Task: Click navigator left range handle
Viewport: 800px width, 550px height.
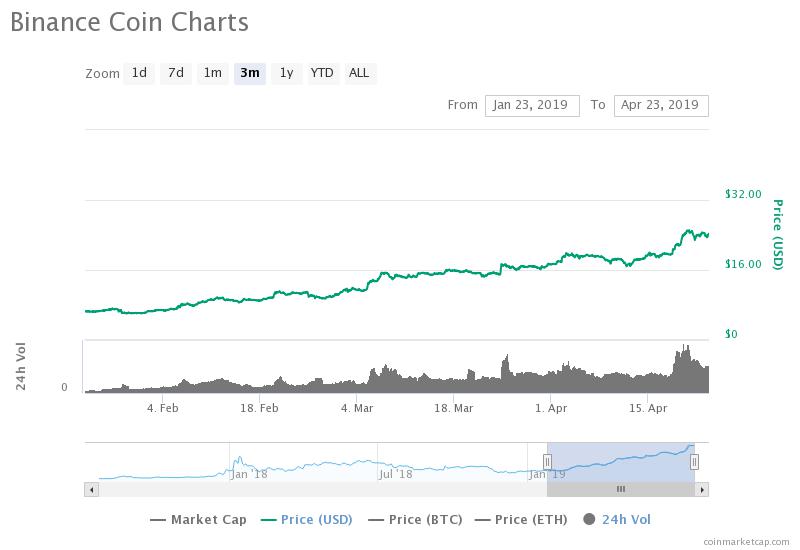Action: [x=547, y=461]
